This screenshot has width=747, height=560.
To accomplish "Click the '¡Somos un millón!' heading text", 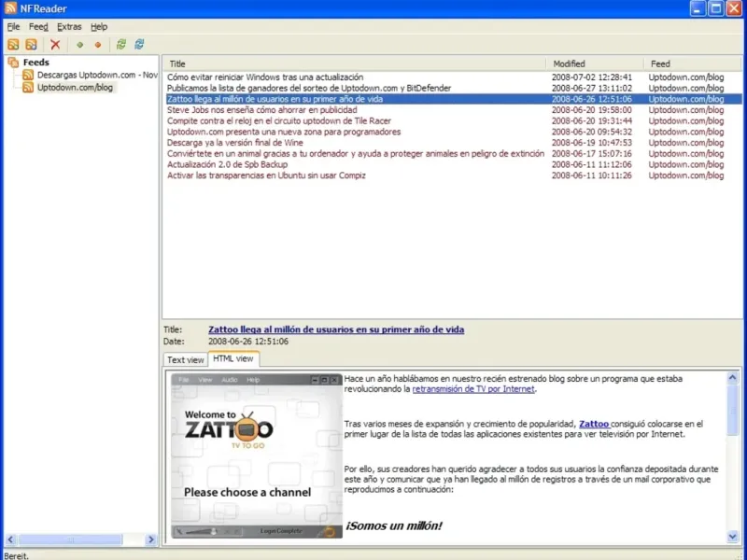I will coord(393,526).
